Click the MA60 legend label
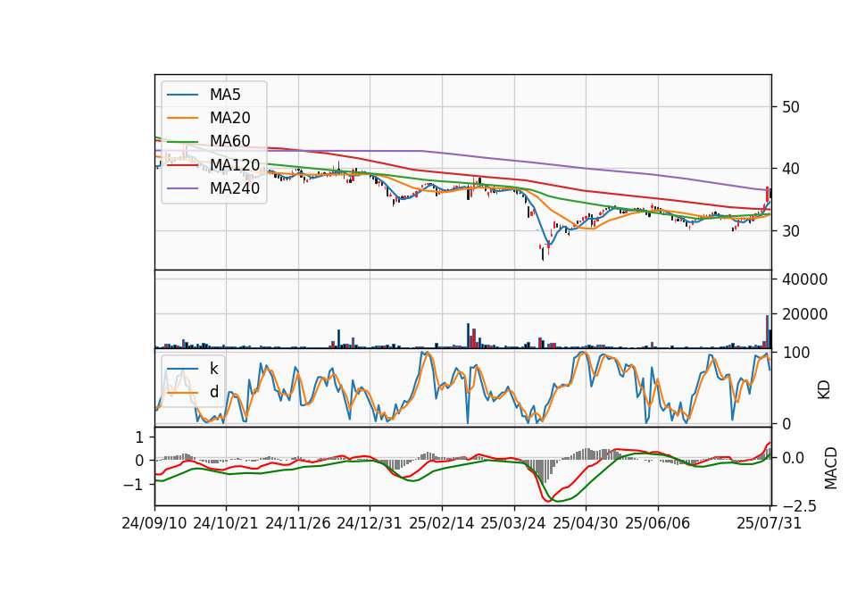The image size is (857, 616). point(230,141)
